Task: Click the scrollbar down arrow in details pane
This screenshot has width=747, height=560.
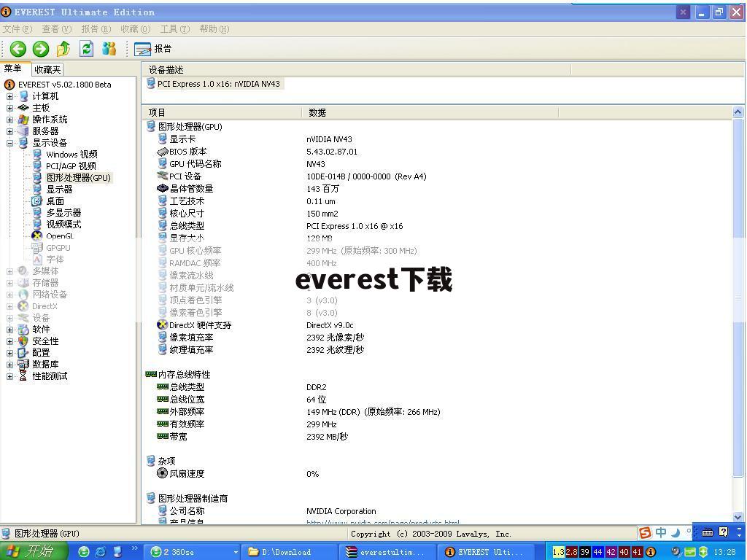Action: point(738,517)
